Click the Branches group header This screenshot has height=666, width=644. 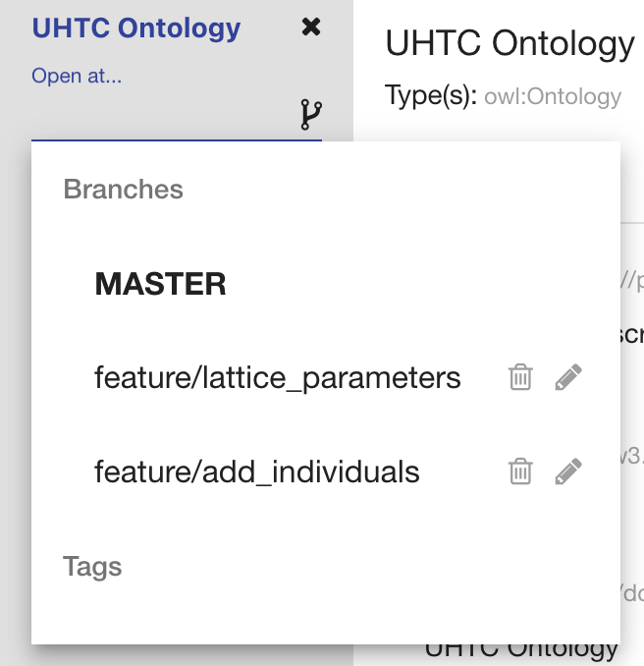(x=124, y=190)
